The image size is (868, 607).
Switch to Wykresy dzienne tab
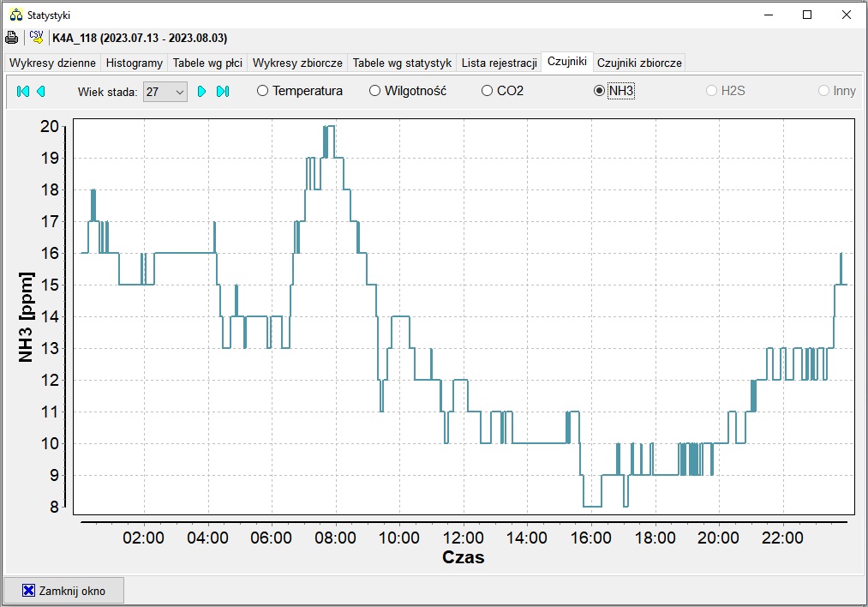52,63
